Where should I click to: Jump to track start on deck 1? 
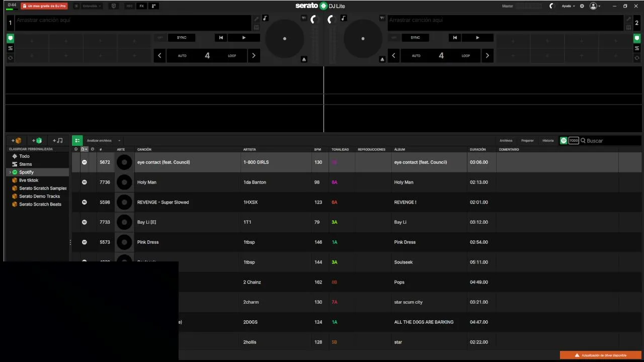[x=221, y=38]
